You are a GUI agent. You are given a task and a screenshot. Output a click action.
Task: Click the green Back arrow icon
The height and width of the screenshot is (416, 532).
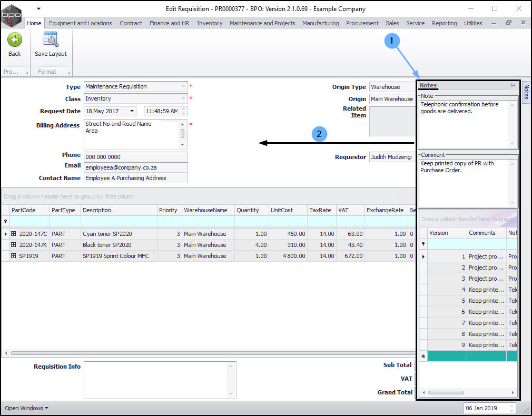click(x=15, y=40)
